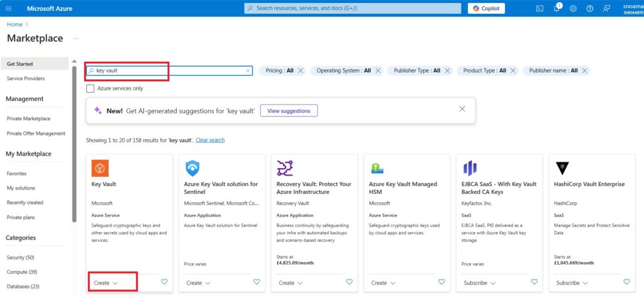Remove the Pricing filter chip
This screenshot has height=296, width=644.
click(301, 71)
